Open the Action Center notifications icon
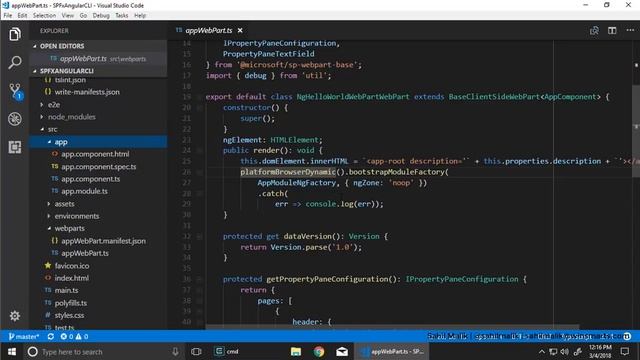Viewport: 640px width, 360px height. click(x=624, y=351)
